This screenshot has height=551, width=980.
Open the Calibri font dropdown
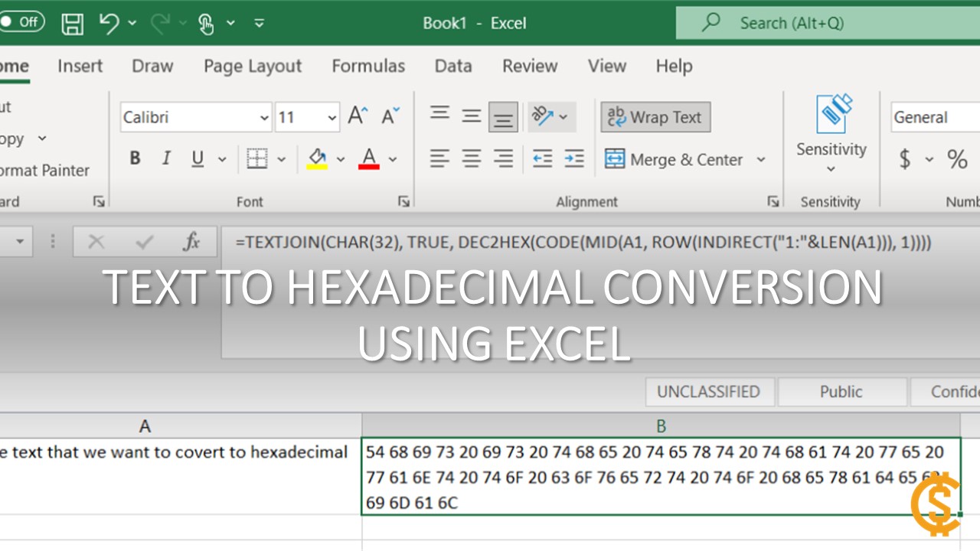(264, 116)
